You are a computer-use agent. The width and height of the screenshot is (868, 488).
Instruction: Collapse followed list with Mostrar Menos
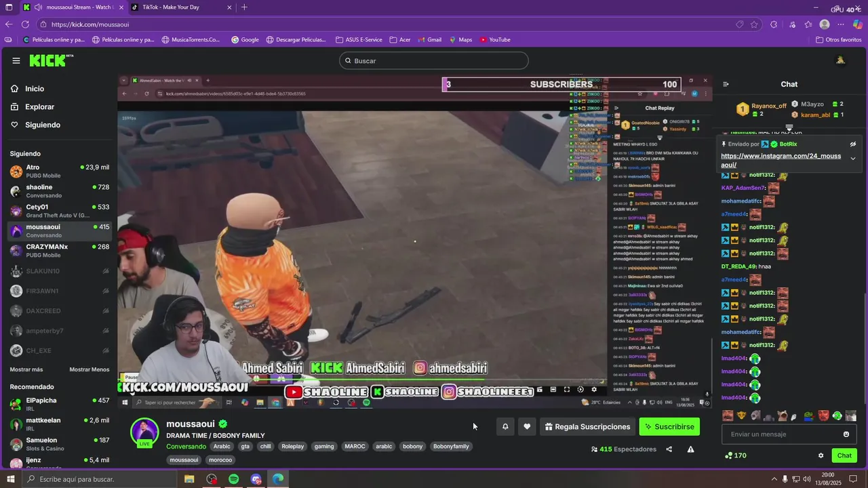pos(90,369)
